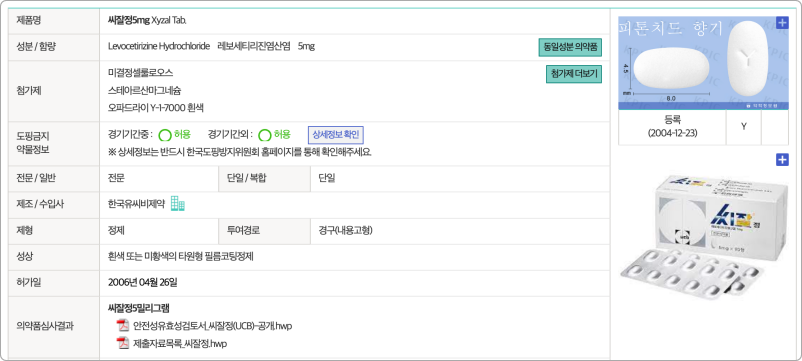Select doping notice text about 한국도핑방지위원회

[239, 152]
